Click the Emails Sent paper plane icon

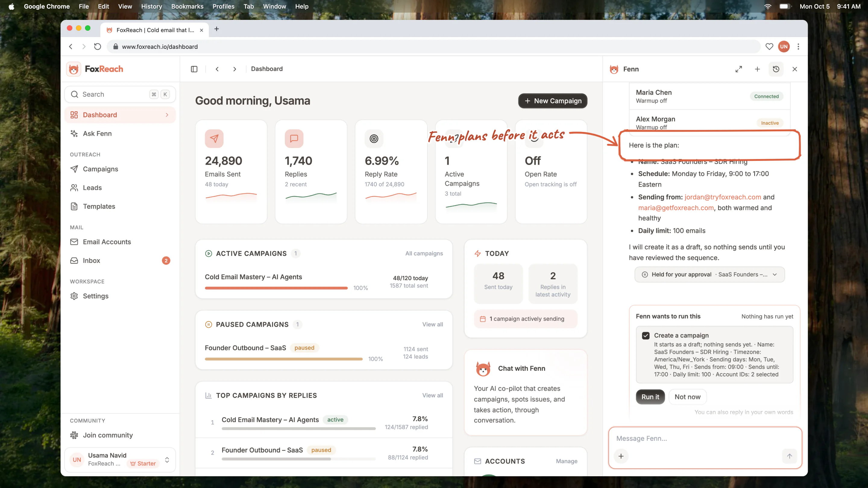tap(214, 139)
